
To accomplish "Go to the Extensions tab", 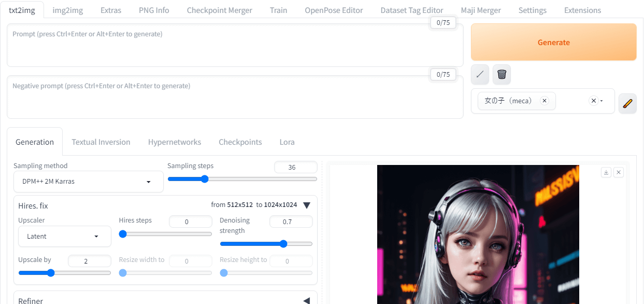I will tap(582, 10).
